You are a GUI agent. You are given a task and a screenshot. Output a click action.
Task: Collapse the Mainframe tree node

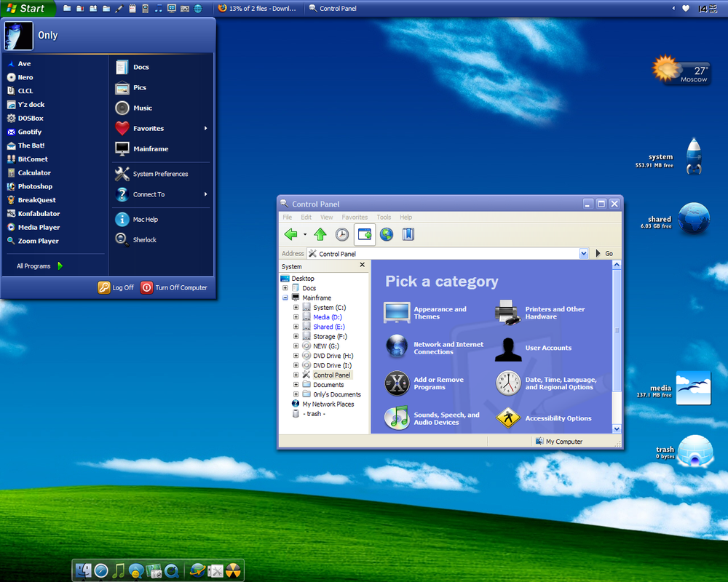click(285, 298)
